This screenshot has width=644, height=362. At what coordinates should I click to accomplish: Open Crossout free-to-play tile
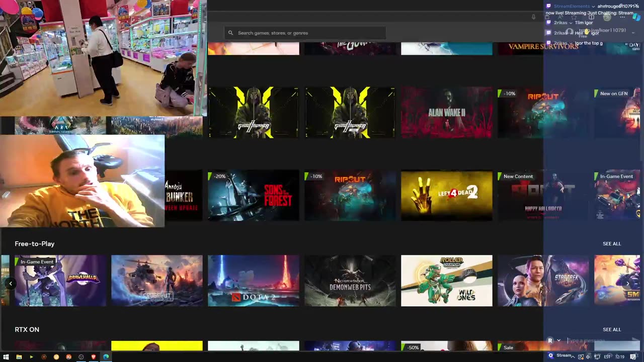[x=157, y=281]
